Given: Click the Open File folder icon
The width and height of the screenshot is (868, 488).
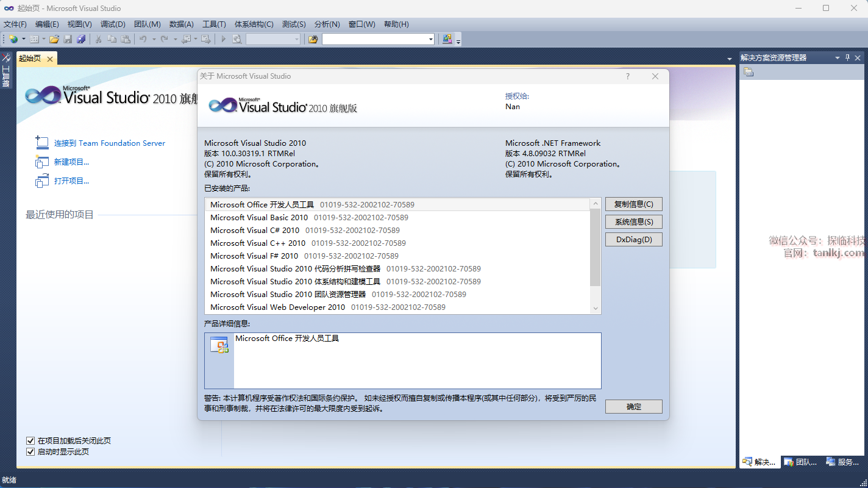Looking at the screenshot, I should coord(54,39).
